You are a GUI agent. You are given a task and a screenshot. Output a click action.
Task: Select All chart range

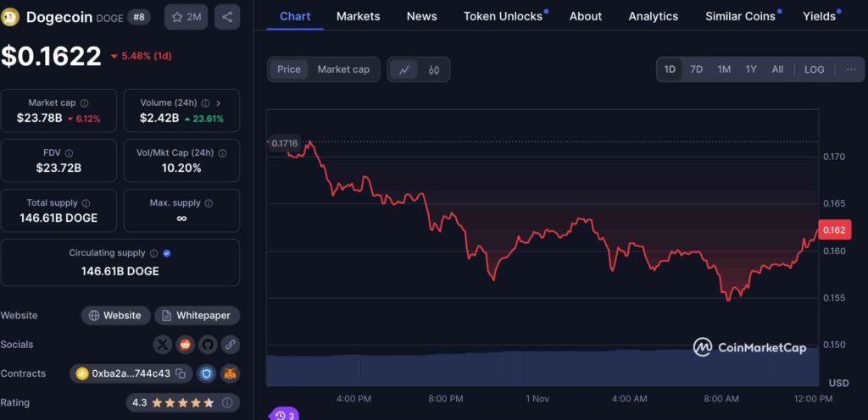[778, 69]
